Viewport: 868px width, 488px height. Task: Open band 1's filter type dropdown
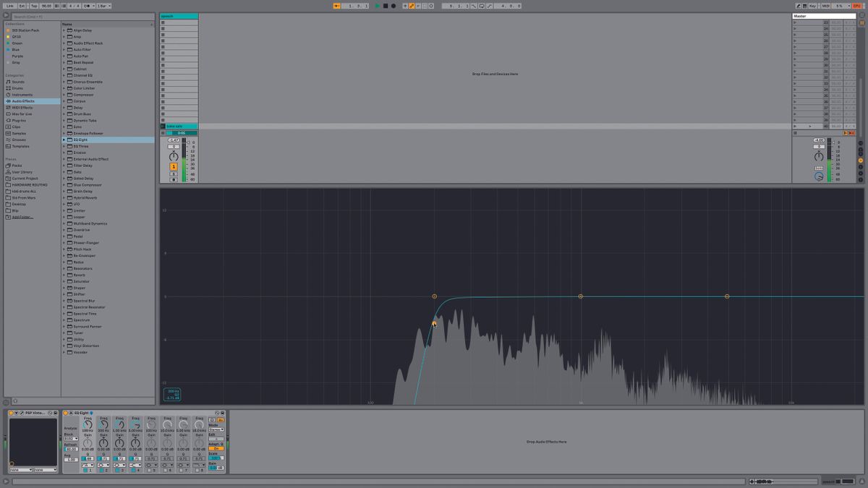(88, 465)
